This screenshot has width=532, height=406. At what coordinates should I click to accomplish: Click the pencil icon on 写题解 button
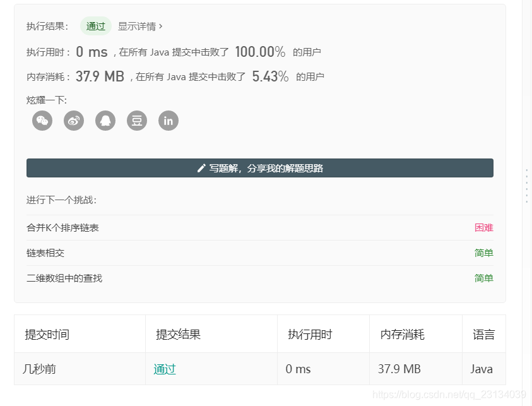[201, 168]
